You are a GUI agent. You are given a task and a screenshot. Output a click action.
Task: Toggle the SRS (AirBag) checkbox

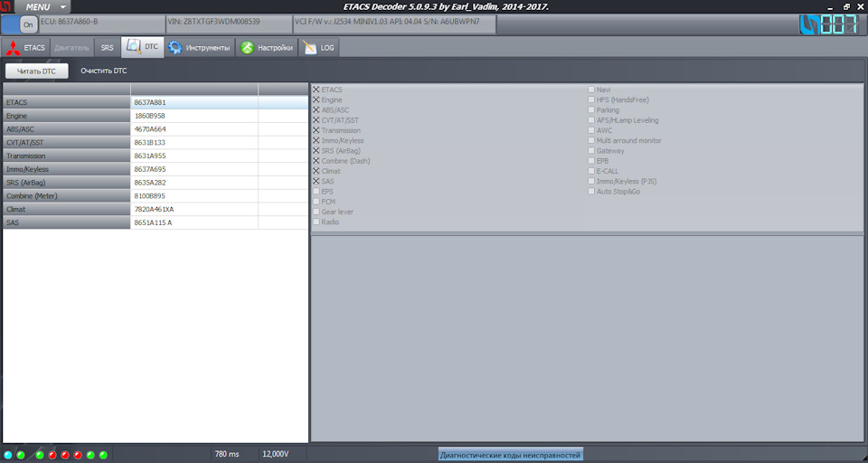pos(316,150)
